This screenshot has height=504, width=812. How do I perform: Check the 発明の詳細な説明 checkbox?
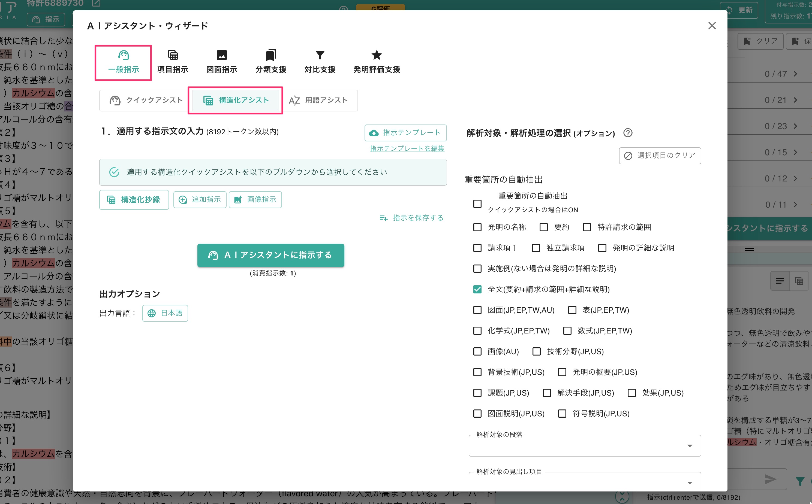(x=602, y=248)
